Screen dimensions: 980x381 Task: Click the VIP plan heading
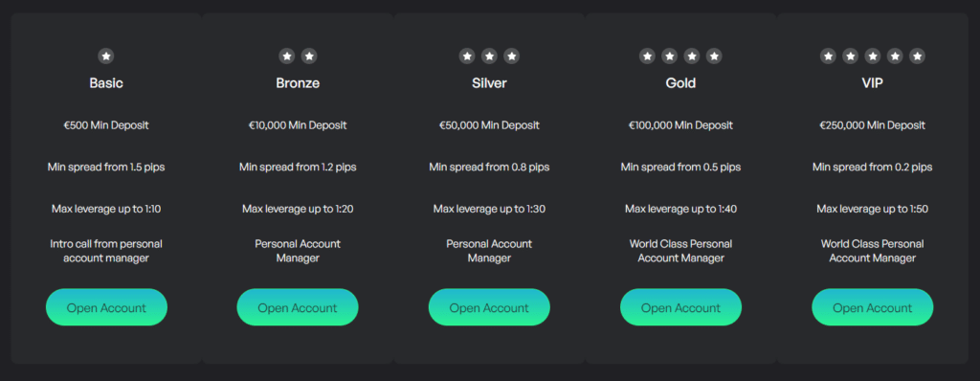pyautogui.click(x=873, y=83)
